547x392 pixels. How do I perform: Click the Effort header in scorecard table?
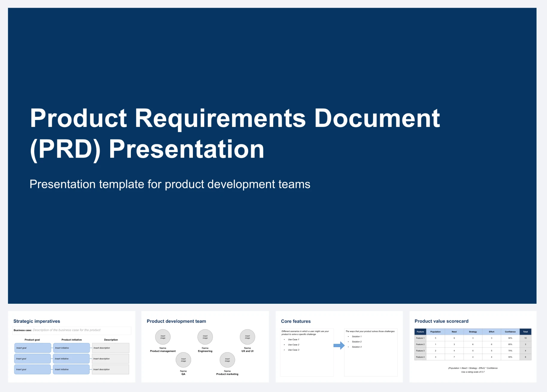point(492,332)
